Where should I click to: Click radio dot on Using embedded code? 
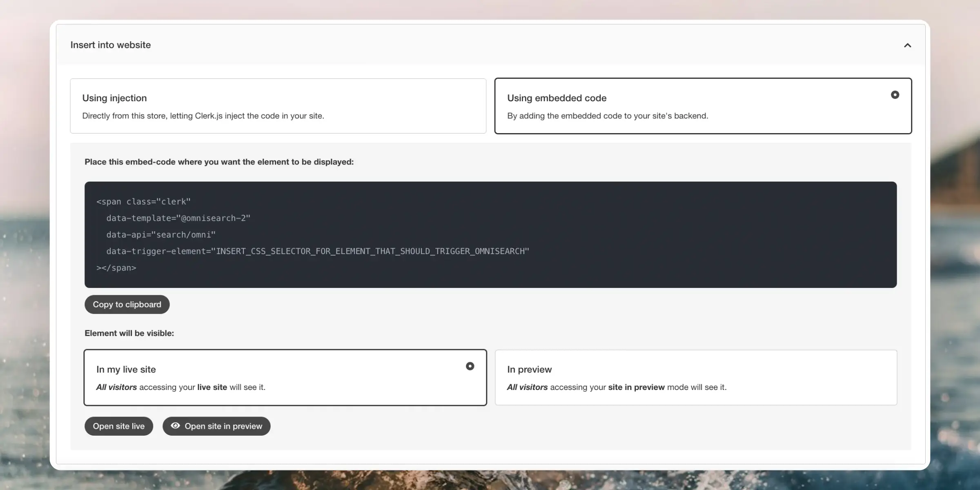pyautogui.click(x=895, y=95)
